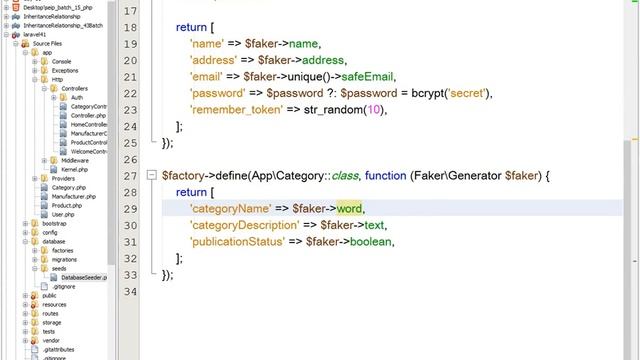
Task: Click the HTML5 project icon for Desktop/seip_batch_15_php
Action: click(16, 7)
